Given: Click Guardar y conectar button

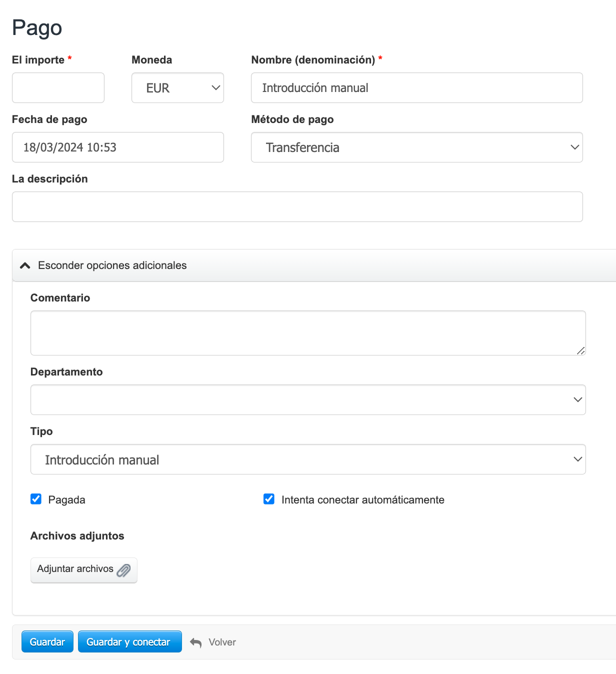Looking at the screenshot, I should point(129,642).
